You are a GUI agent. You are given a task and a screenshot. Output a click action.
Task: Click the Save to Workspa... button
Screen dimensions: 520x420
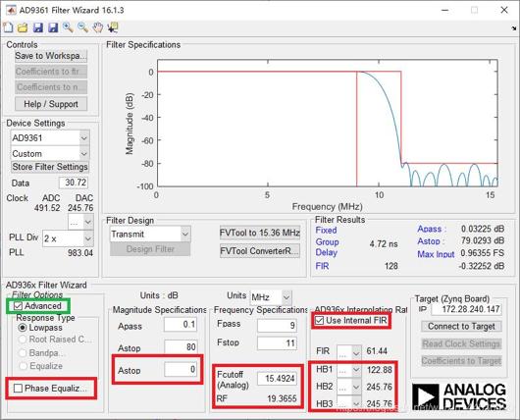tap(51, 56)
